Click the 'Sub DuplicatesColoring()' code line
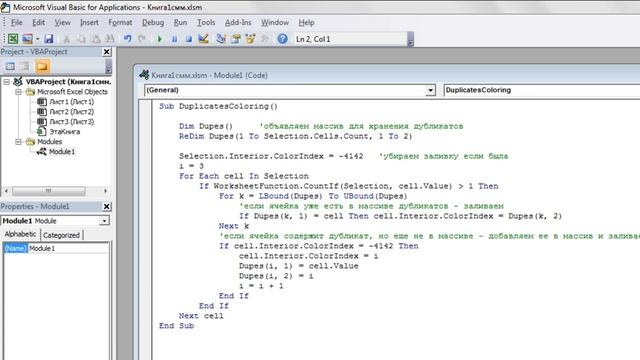640x360 pixels. (x=218, y=106)
